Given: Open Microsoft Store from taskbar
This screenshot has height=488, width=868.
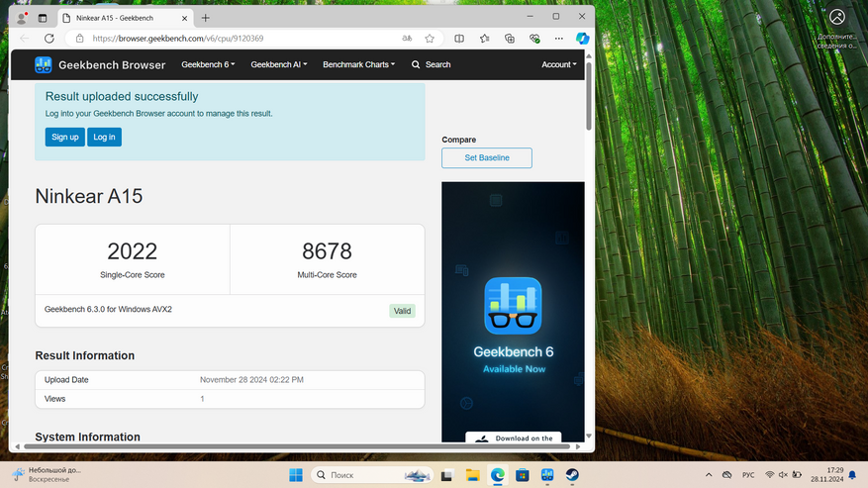Looking at the screenshot, I should [522, 475].
